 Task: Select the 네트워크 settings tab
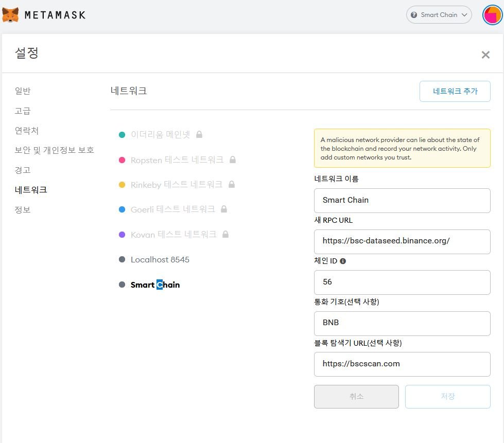(x=31, y=190)
